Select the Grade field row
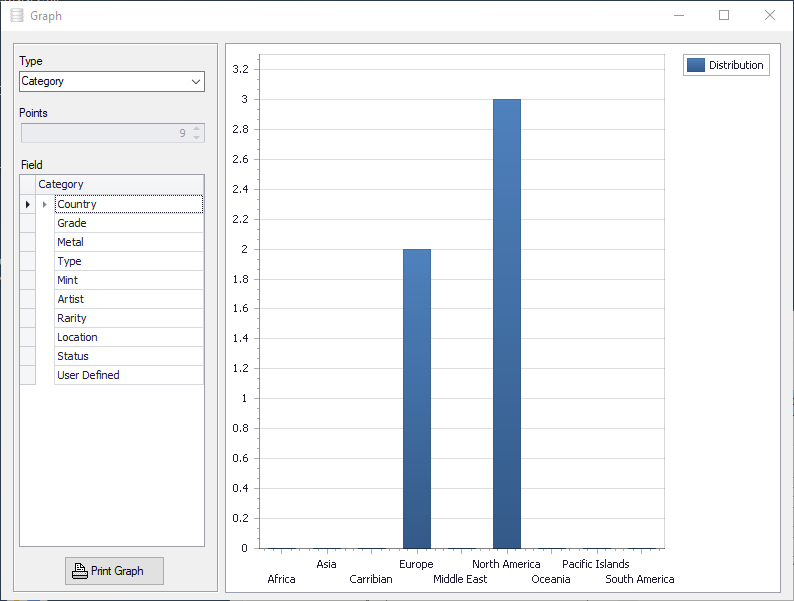The width and height of the screenshot is (794, 601). point(129,223)
